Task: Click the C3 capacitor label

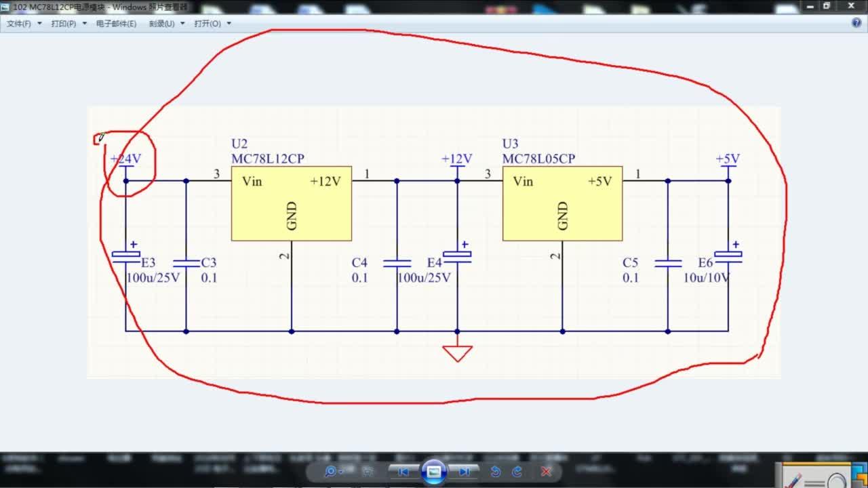Action: click(209, 263)
